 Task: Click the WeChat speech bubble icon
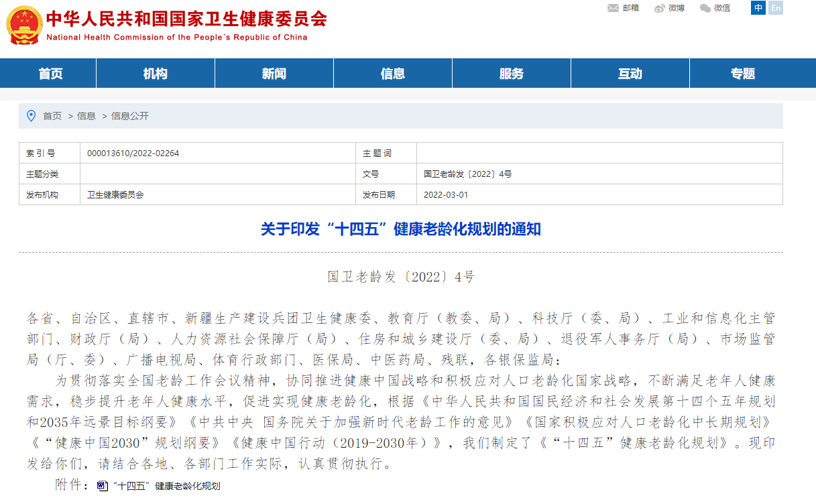705,8
